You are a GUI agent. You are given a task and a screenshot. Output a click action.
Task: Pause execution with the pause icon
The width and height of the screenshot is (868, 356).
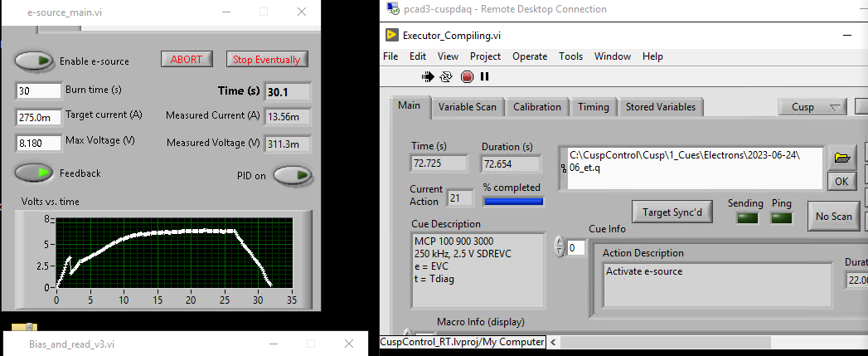click(485, 76)
